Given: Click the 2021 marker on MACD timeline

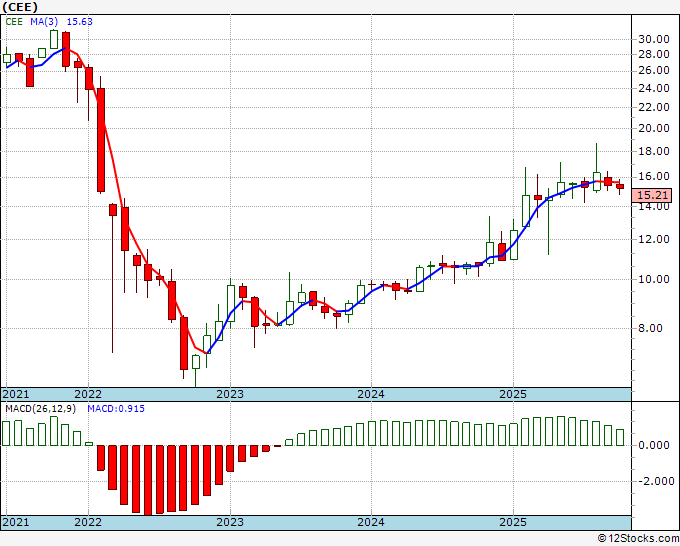Looking at the screenshot, I should tap(16, 522).
